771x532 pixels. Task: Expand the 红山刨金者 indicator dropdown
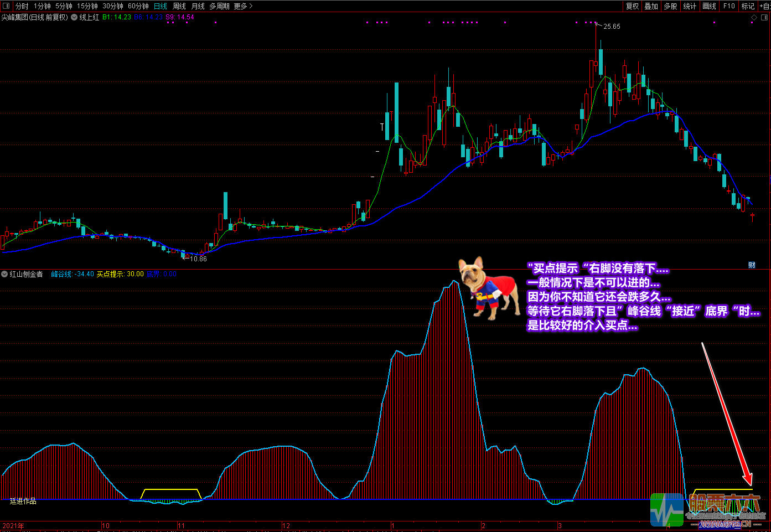[4, 274]
